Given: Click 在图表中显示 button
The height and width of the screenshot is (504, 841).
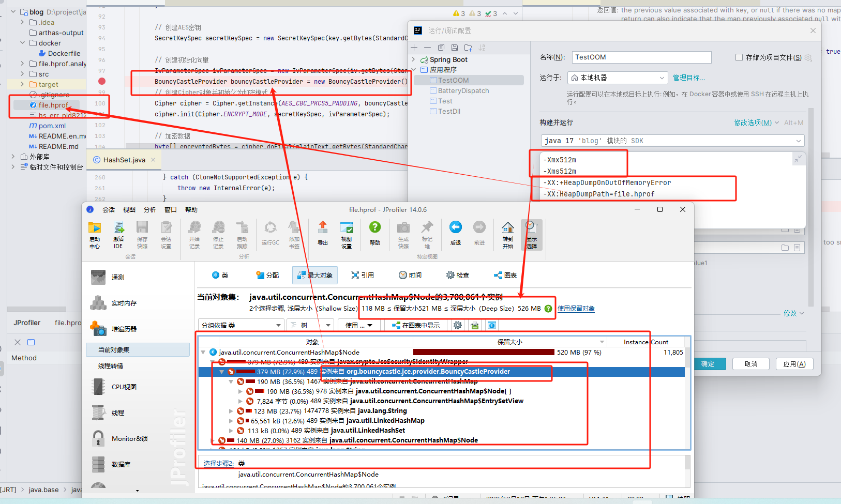Looking at the screenshot, I should pyautogui.click(x=416, y=325).
